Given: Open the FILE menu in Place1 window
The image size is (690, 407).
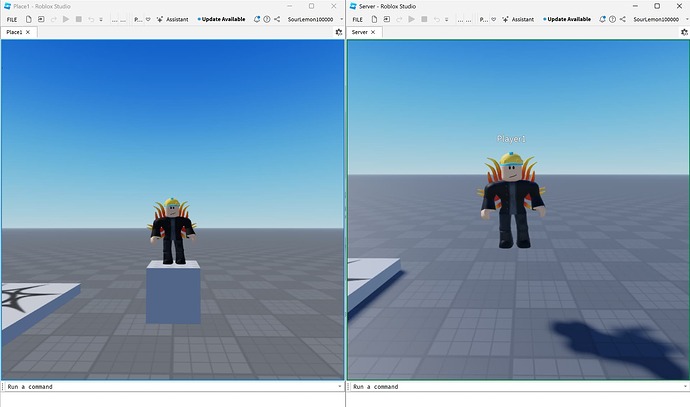Looking at the screenshot, I should pos(12,19).
